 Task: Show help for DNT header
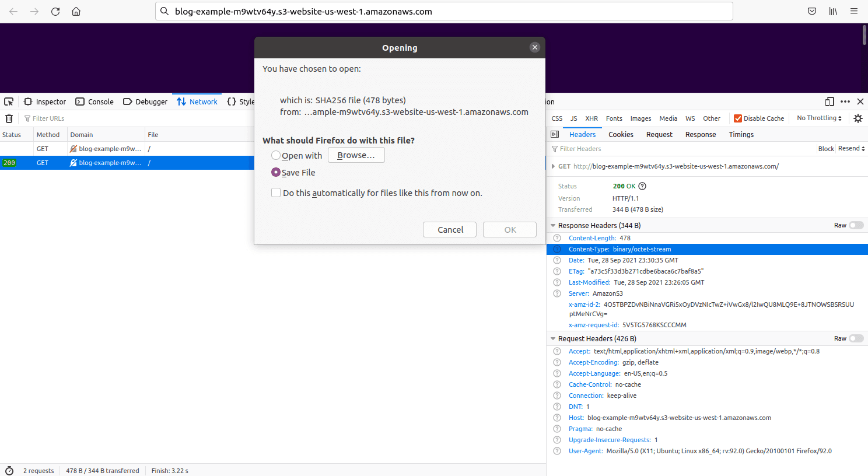pyautogui.click(x=557, y=407)
